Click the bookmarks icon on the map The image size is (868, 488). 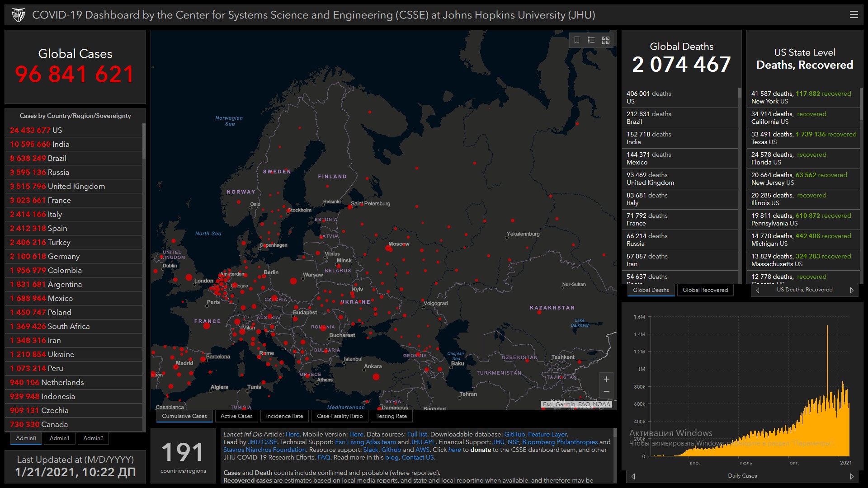(577, 40)
